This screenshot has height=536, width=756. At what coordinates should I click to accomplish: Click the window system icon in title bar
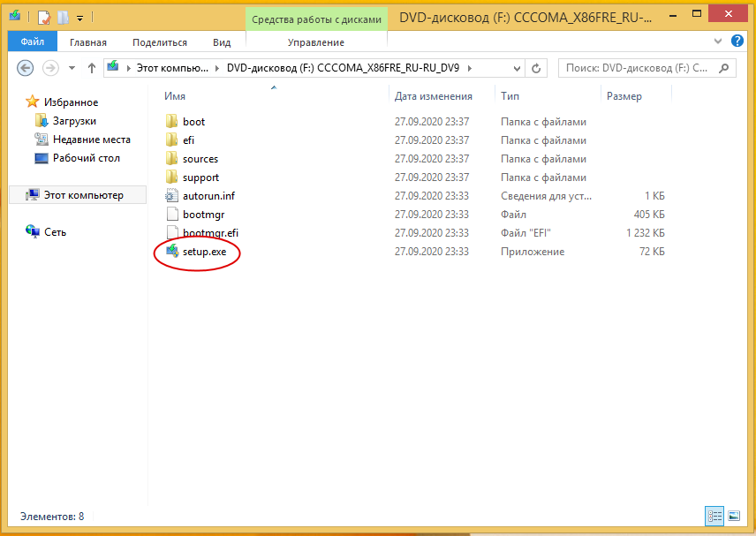pyautogui.click(x=15, y=17)
